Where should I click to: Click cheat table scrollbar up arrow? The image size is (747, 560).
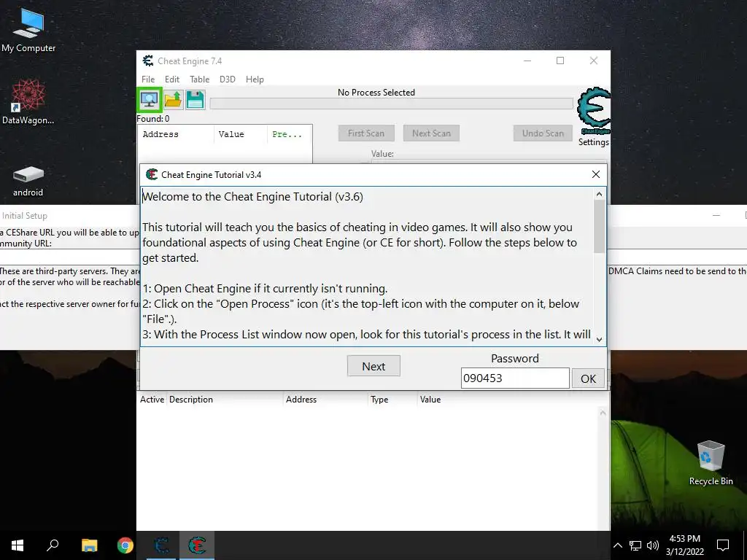pos(603,413)
